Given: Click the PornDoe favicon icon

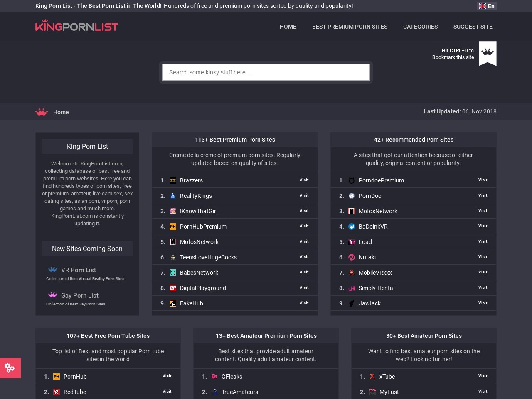Looking at the screenshot, I should coord(352,196).
